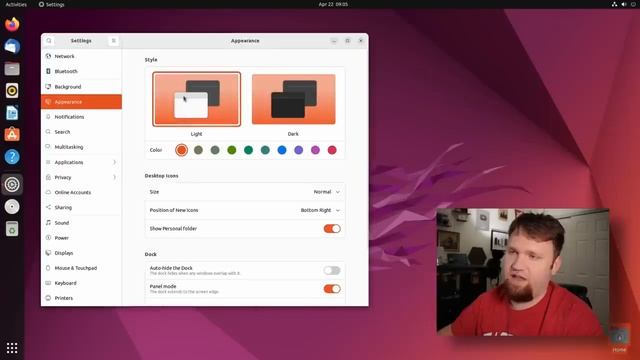Click the Network globe icon in sidebar

point(48,56)
